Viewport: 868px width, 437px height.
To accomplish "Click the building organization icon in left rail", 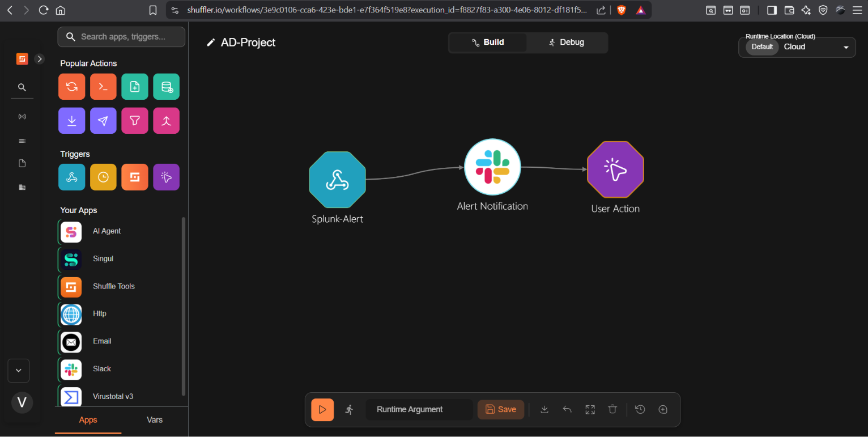I will point(22,187).
